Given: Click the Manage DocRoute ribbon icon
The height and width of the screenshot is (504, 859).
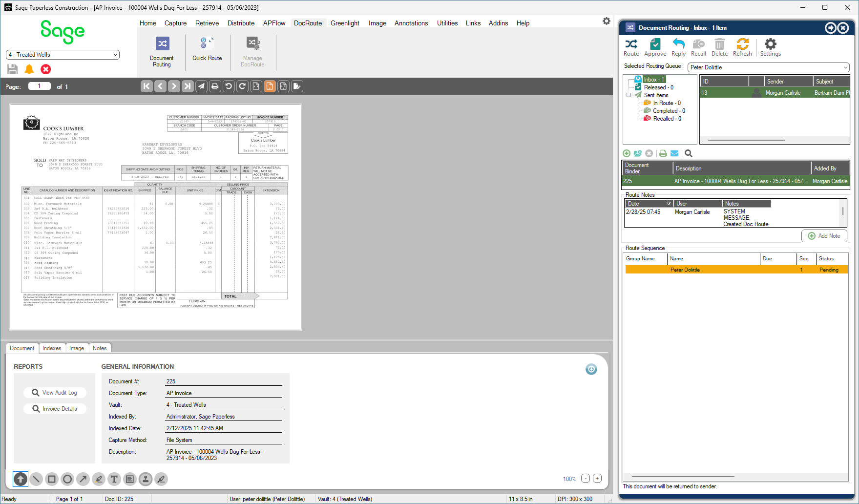Looking at the screenshot, I should pos(252,52).
